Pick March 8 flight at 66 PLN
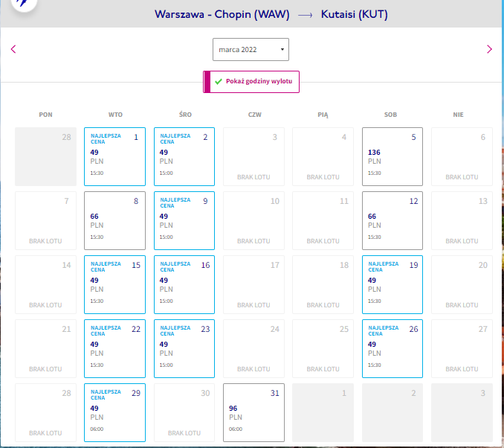The image size is (504, 448). [114, 221]
